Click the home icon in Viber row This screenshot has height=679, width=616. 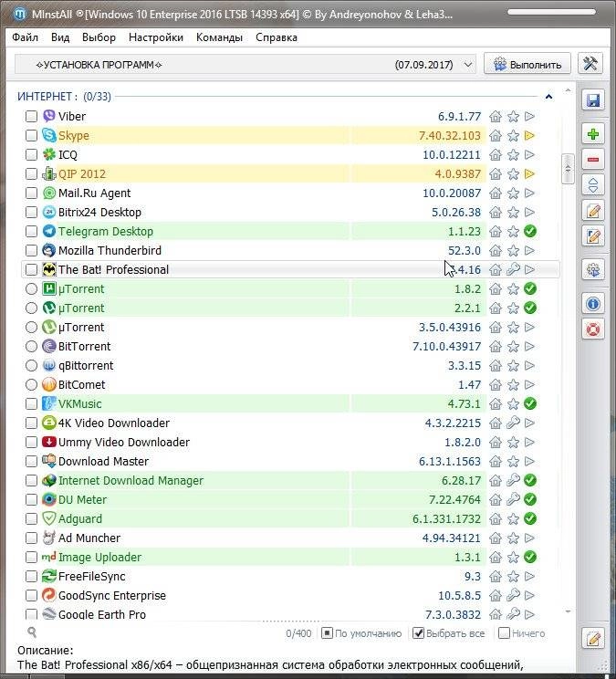tap(496, 117)
